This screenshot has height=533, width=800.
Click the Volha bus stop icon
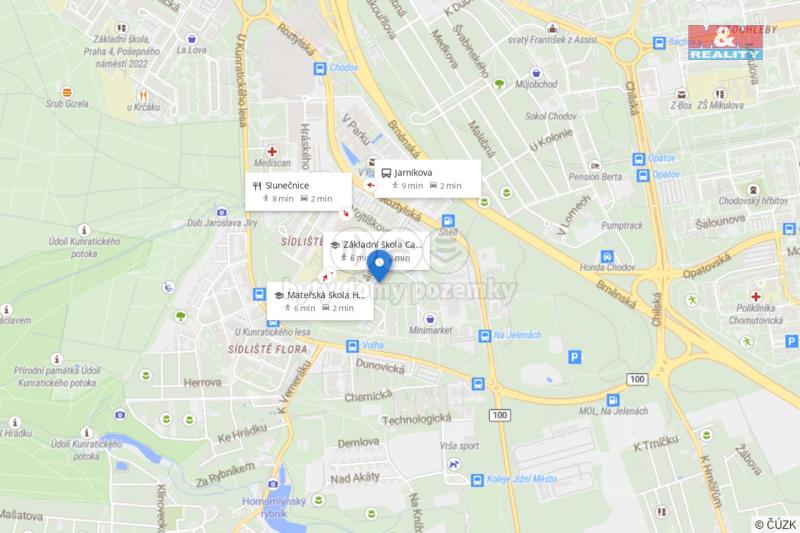[352, 346]
